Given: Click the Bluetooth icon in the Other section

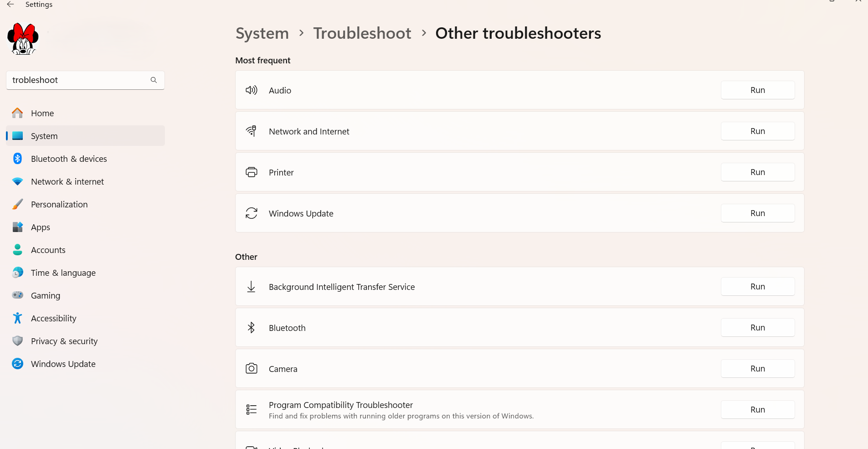Looking at the screenshot, I should 251,327.
